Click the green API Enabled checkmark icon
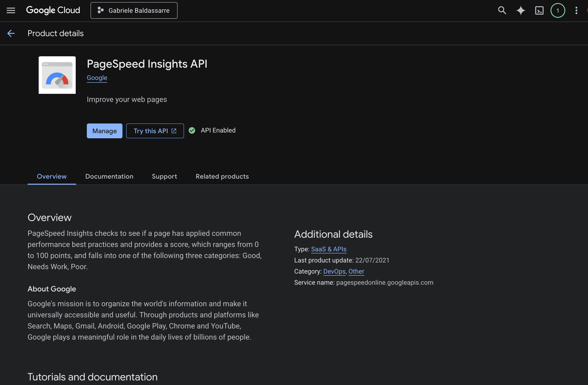Image resolution: width=588 pixels, height=385 pixels. pos(192,130)
